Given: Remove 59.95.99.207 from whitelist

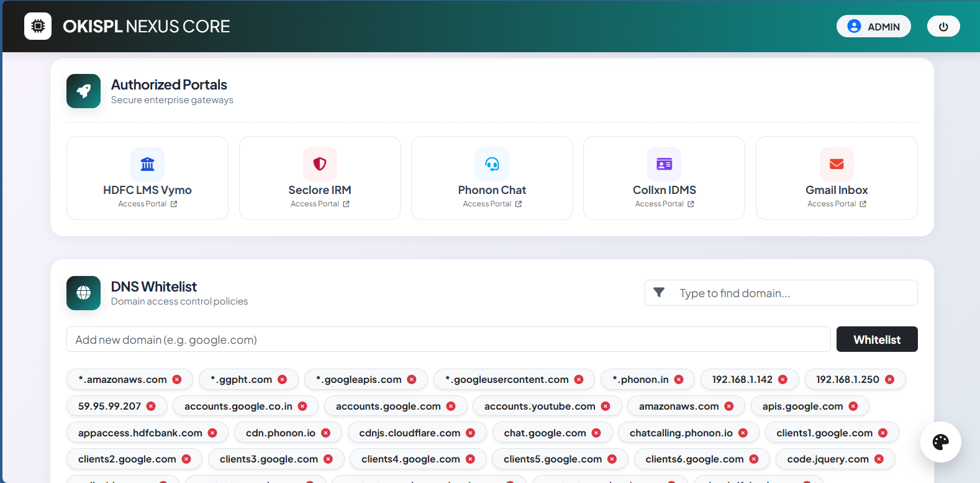Looking at the screenshot, I should (x=151, y=406).
